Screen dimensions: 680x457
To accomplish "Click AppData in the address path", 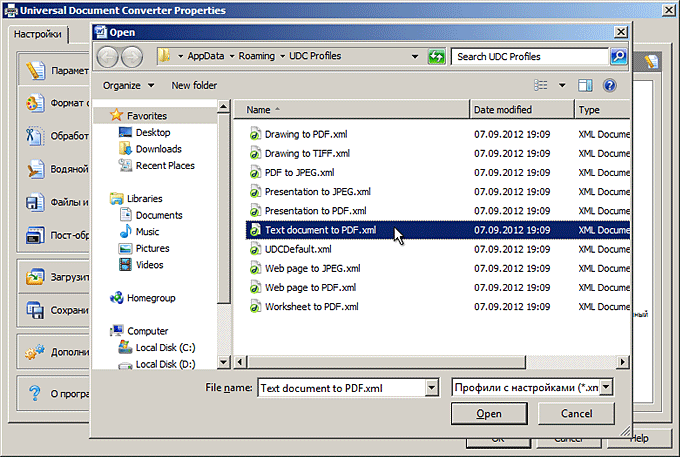I will pyautogui.click(x=206, y=56).
